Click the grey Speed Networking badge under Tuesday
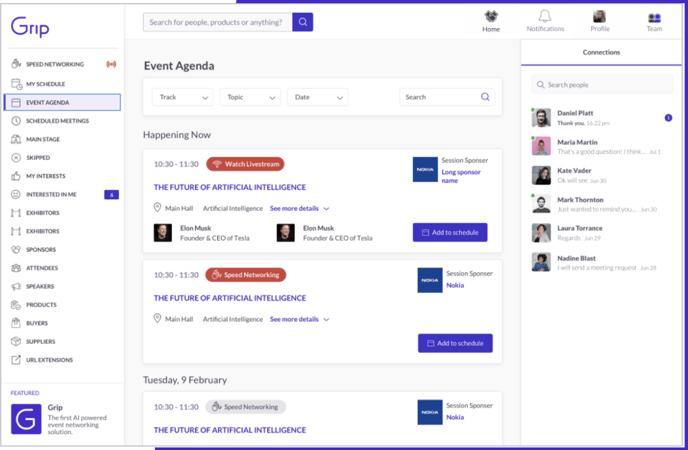Screen dimensions: 688x450 [246, 407]
